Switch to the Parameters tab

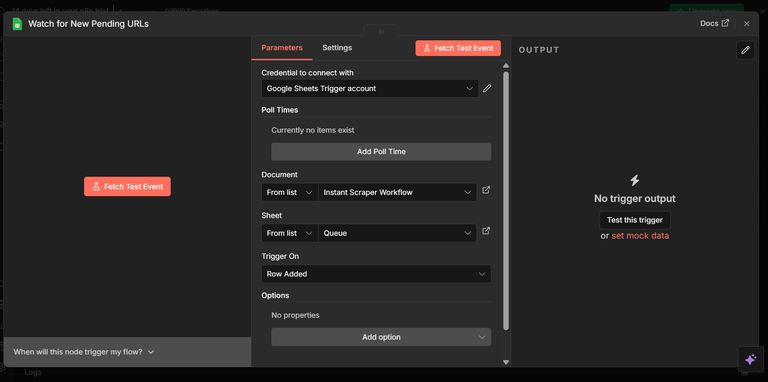coord(282,48)
